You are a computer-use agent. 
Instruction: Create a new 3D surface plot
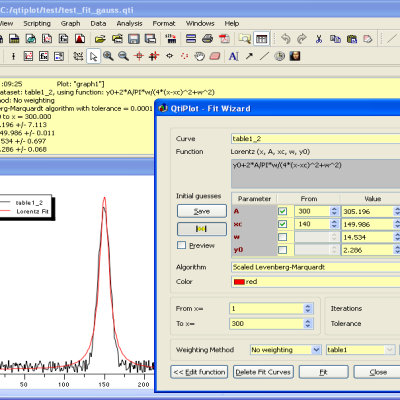click(80, 39)
